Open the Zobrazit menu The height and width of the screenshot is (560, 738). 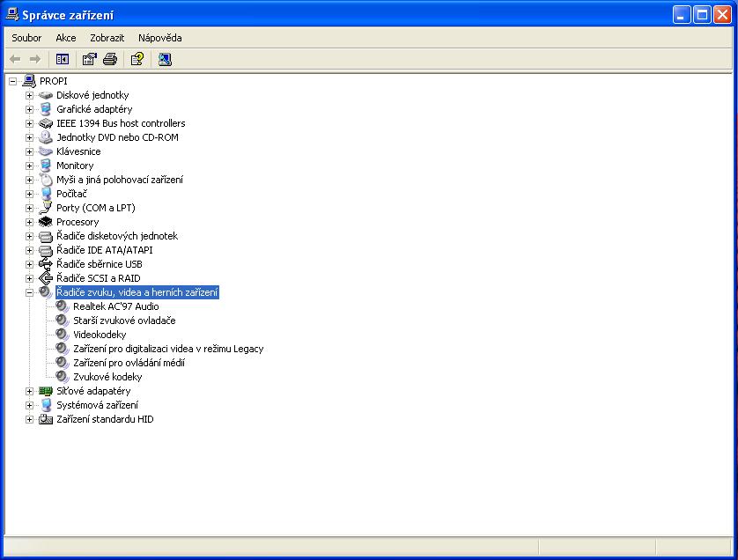pyautogui.click(x=107, y=38)
